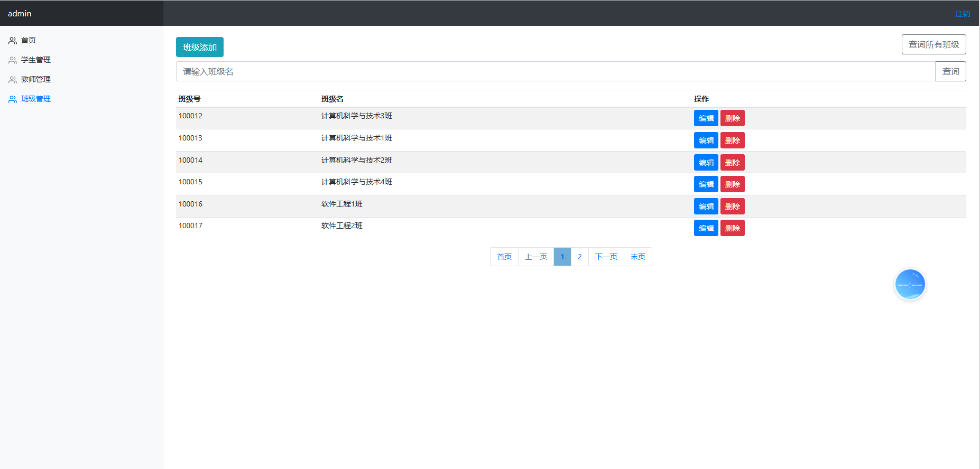Viewport: 980px width, 469px height.
Task: Delete class 100017 with 删除 button
Action: (x=733, y=228)
